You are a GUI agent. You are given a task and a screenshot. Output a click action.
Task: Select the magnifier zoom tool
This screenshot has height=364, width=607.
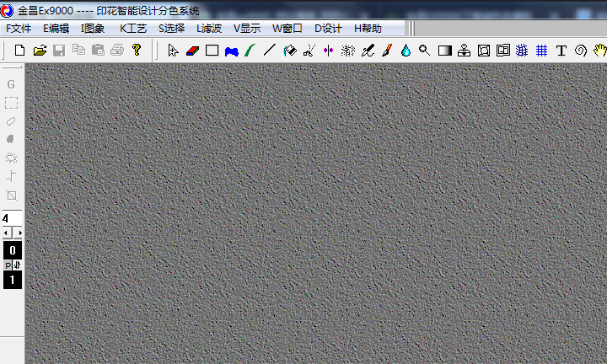(x=424, y=50)
